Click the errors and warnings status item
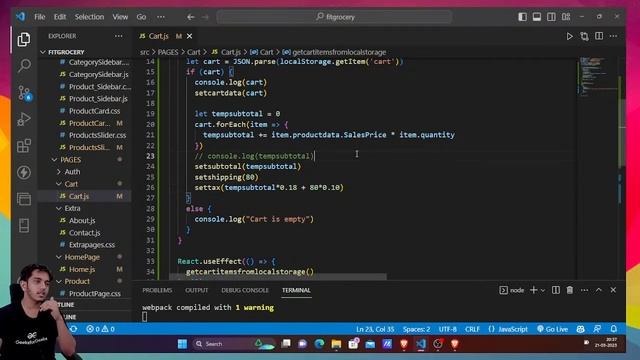This screenshot has height=360, width=640. [x=100, y=329]
